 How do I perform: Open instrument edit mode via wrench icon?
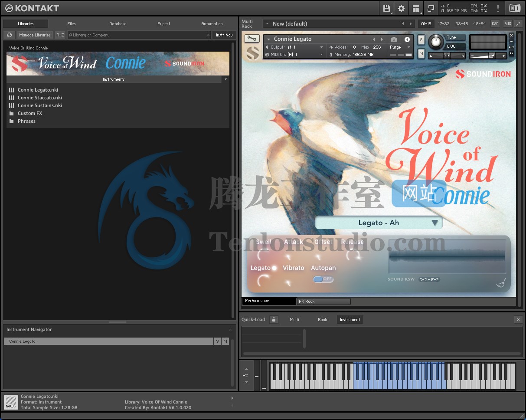tap(252, 38)
